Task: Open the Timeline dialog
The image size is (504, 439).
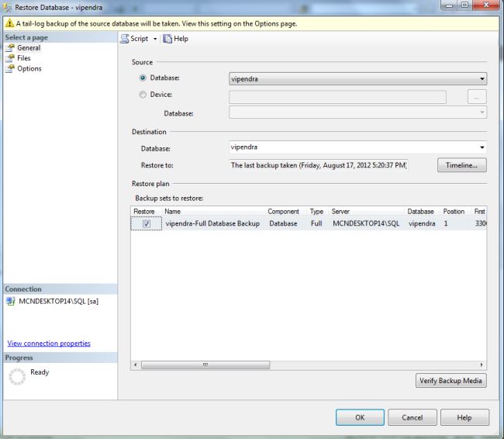Action: click(x=462, y=165)
